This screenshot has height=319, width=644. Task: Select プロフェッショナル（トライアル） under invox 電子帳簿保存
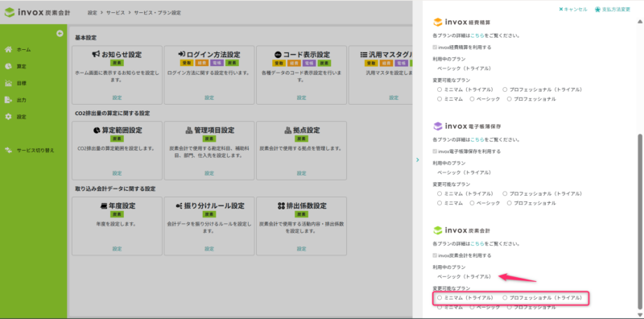coord(505,193)
